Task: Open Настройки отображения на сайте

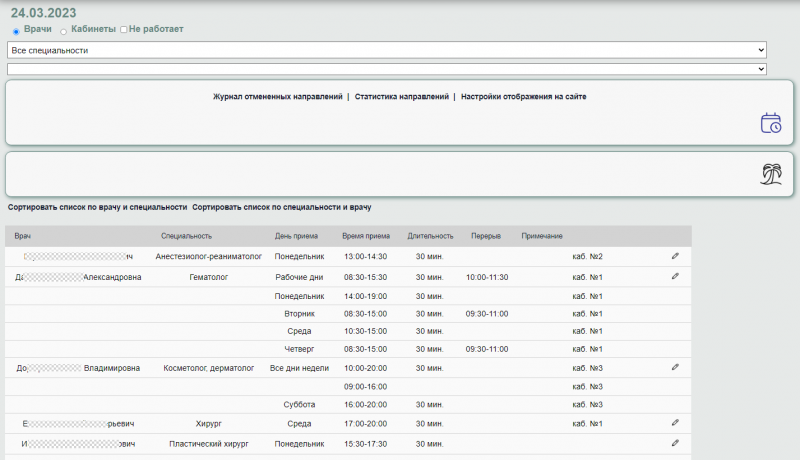Action: coord(523,97)
